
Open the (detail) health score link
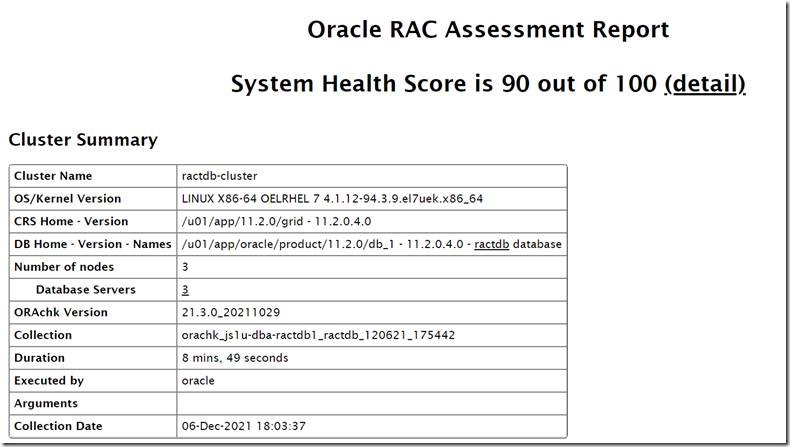(x=705, y=84)
